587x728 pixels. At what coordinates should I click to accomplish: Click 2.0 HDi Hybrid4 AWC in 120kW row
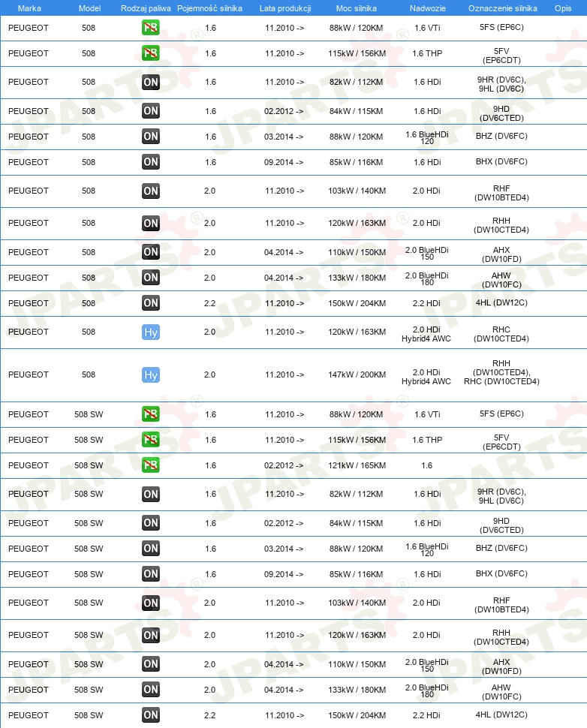[426, 334]
